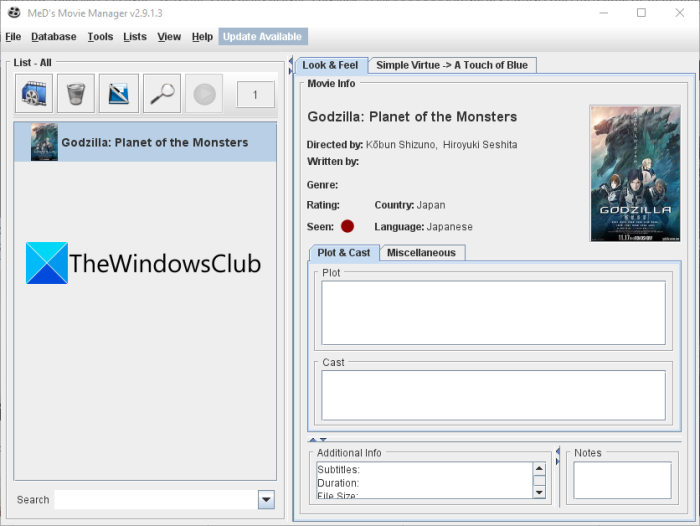
Task: Open the Lists menu
Action: [135, 37]
